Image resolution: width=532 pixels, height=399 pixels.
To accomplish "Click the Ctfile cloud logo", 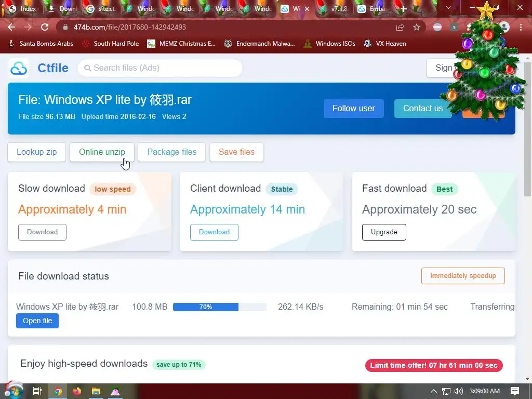I will (19, 68).
